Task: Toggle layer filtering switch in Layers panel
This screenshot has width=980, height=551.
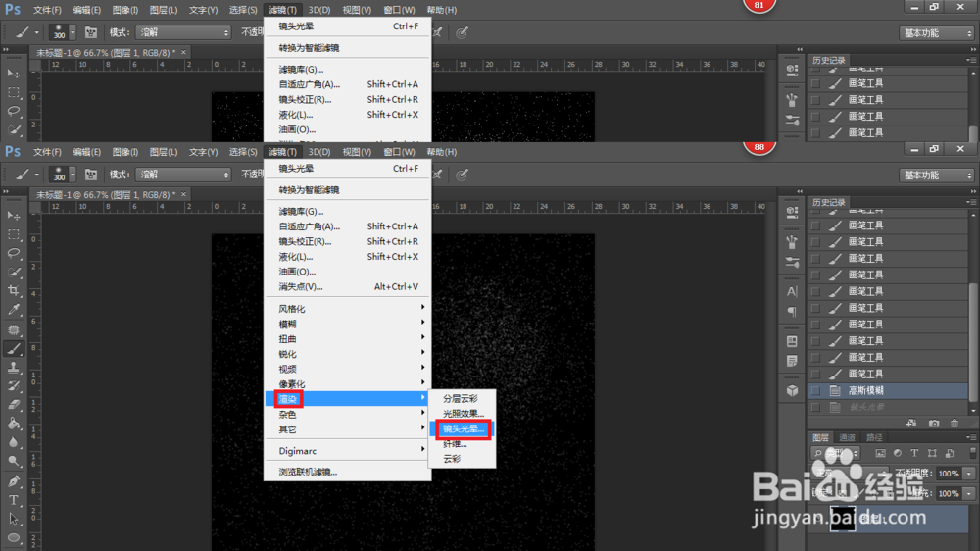Action: click(x=972, y=453)
